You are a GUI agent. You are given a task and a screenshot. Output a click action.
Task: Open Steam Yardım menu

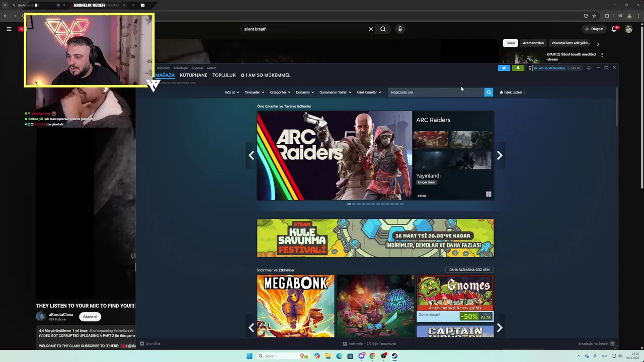click(211, 68)
